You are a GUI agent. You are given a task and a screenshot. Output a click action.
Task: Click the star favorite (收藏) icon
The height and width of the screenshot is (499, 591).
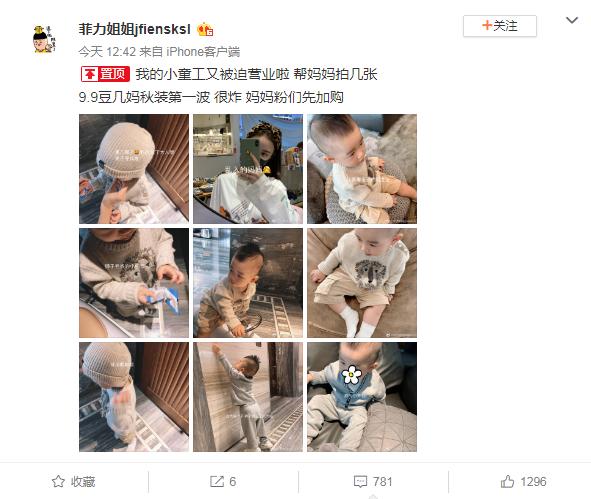pos(58,481)
